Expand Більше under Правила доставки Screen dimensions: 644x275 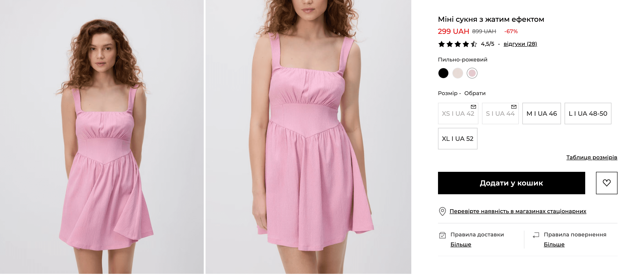coord(460,244)
